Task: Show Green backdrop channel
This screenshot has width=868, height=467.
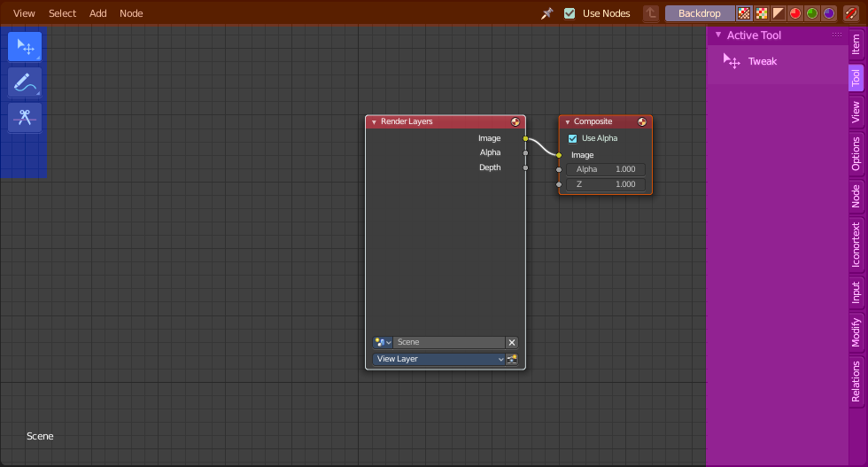Action: tap(812, 13)
